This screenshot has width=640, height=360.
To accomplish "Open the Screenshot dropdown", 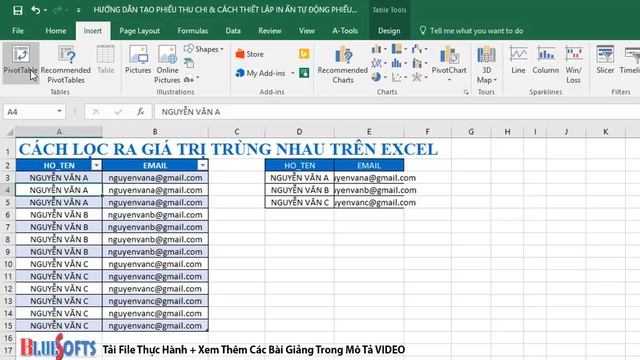I will tap(191, 79).
